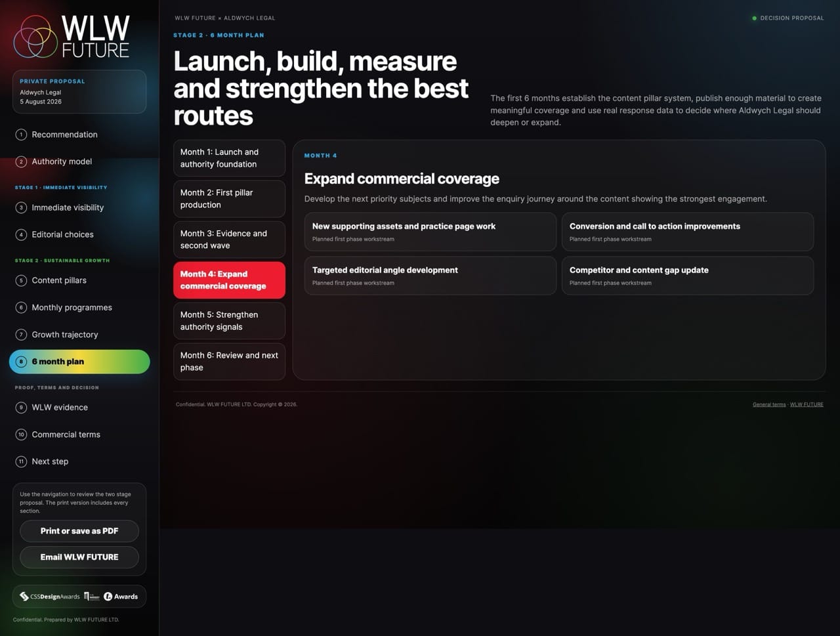Click the 'Use the navigation to review' sidebar note
The height and width of the screenshot is (636, 840).
click(75, 503)
